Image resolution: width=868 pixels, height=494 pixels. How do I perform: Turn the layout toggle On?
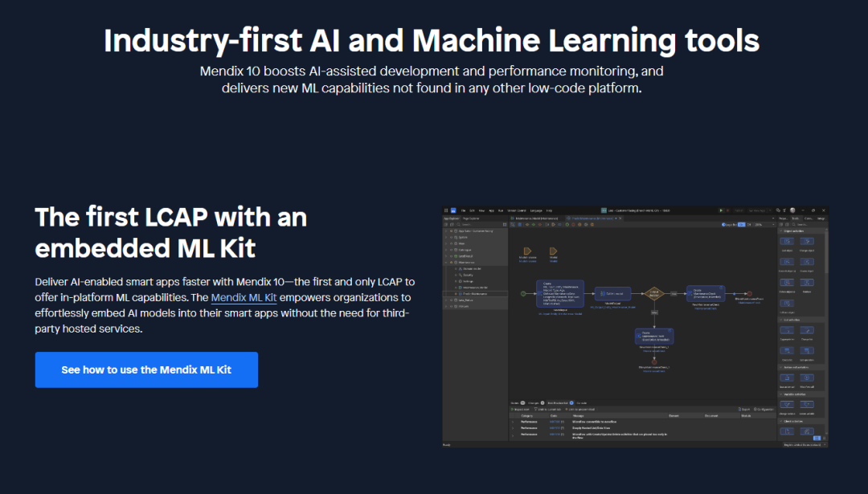[x=741, y=225]
